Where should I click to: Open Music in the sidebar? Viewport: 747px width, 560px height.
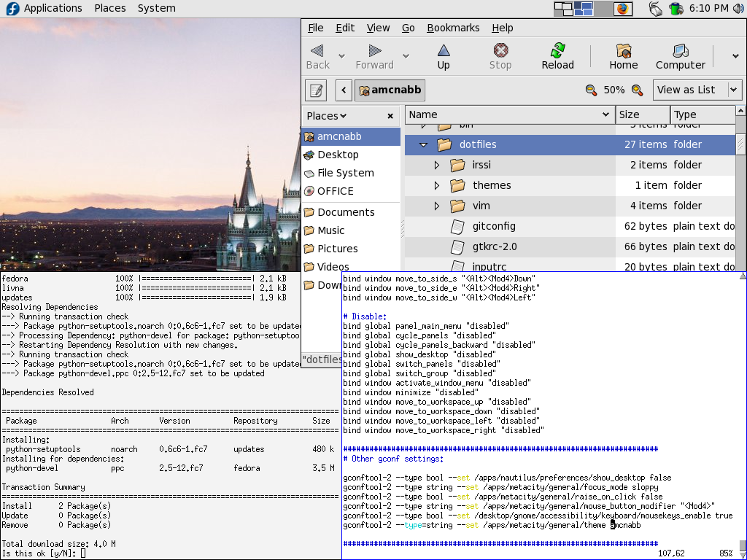click(351, 230)
